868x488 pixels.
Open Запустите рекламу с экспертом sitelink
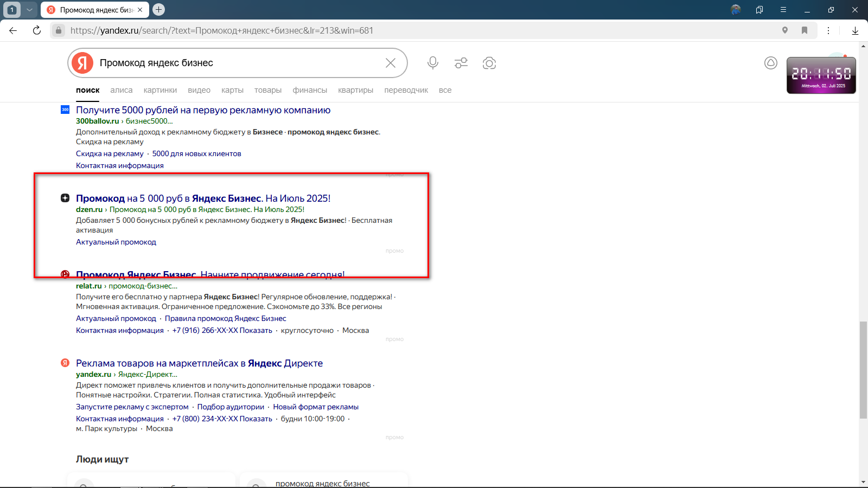click(x=132, y=407)
